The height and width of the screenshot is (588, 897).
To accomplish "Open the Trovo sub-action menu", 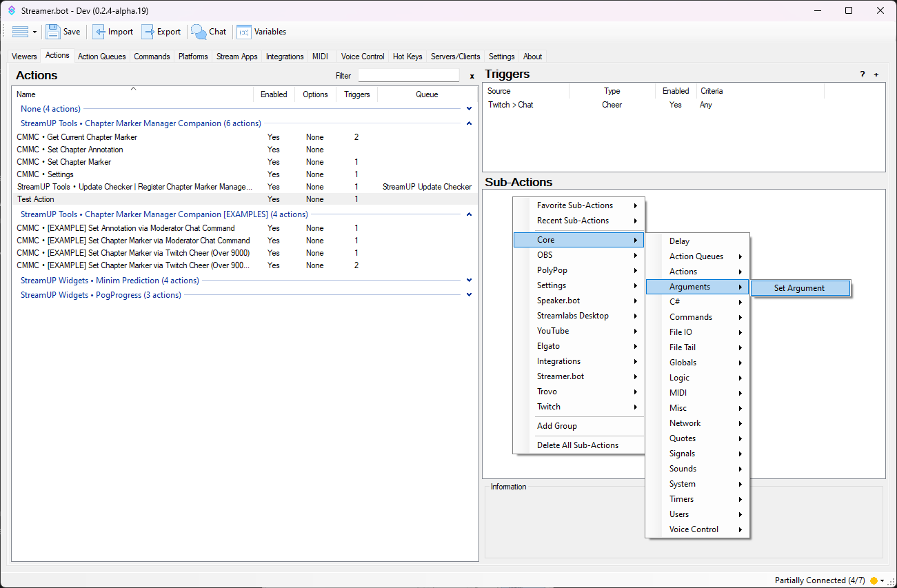I will [578, 392].
